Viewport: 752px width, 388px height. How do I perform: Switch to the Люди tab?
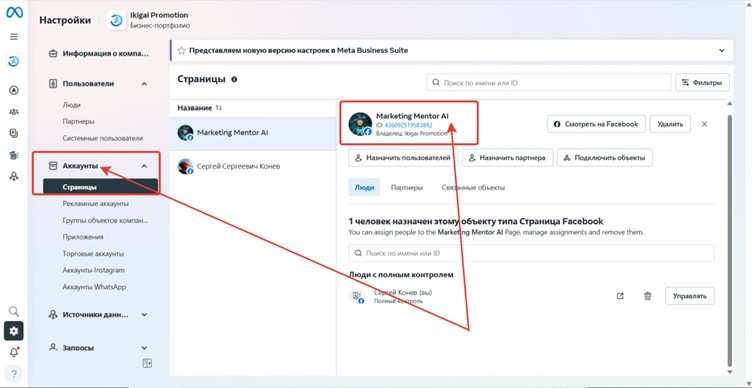coord(364,188)
